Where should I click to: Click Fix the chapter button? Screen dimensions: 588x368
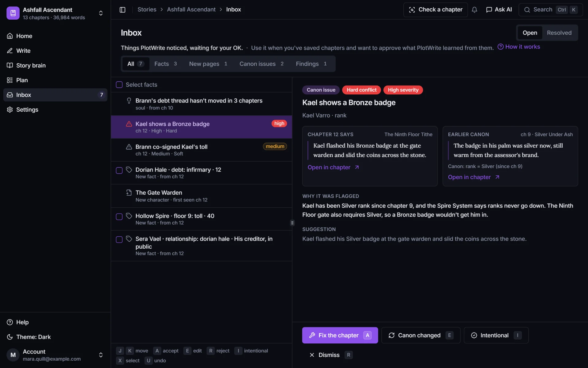pyautogui.click(x=340, y=335)
